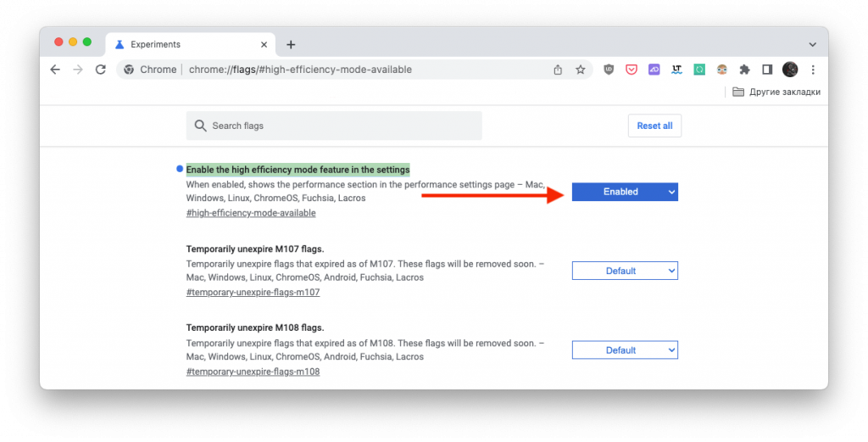Open Другие закладки bookmarks folder

coord(776,92)
